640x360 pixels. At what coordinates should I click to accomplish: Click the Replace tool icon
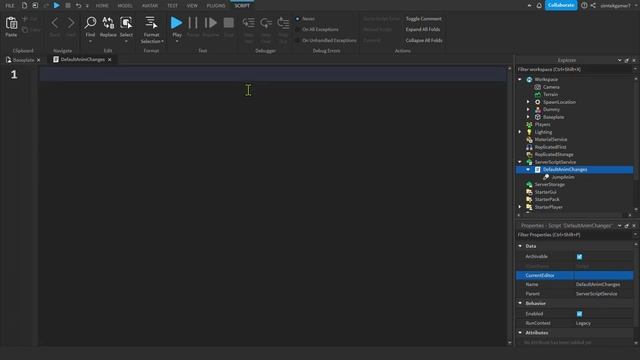click(108, 23)
